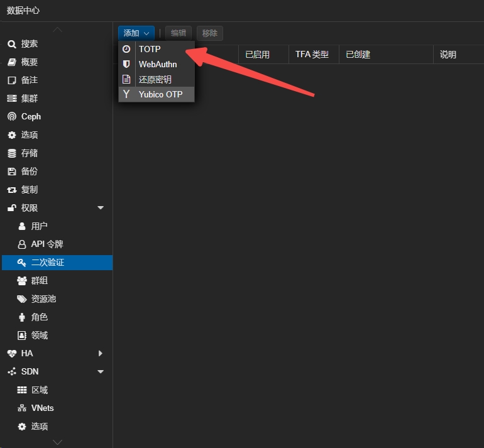
Task: Open 区域 under SDN
Action: [x=57, y=390]
